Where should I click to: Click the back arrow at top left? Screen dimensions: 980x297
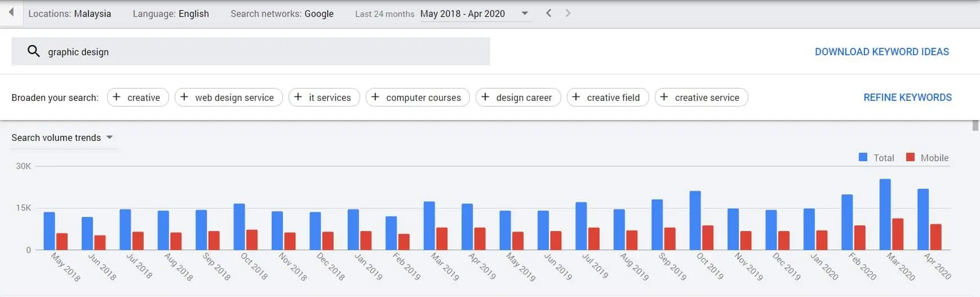[11, 12]
